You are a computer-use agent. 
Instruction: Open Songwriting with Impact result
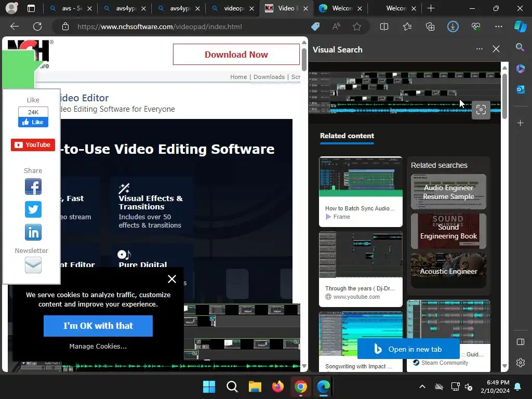[361, 342]
